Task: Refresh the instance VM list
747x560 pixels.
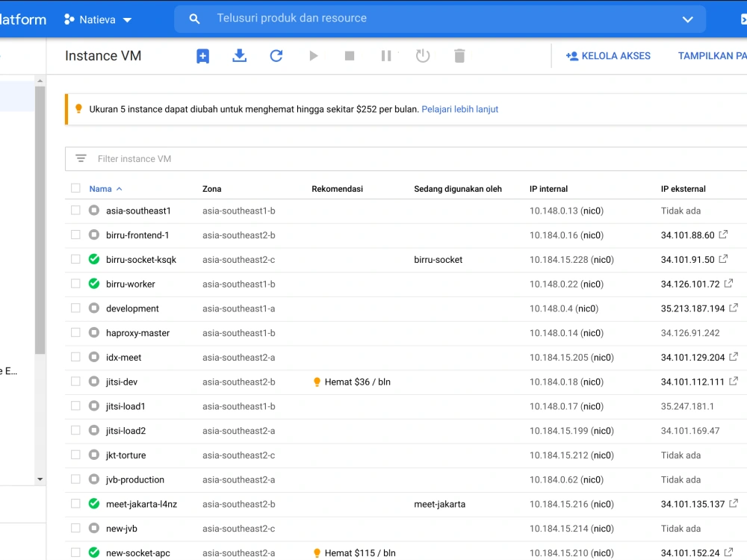Action: [x=276, y=56]
